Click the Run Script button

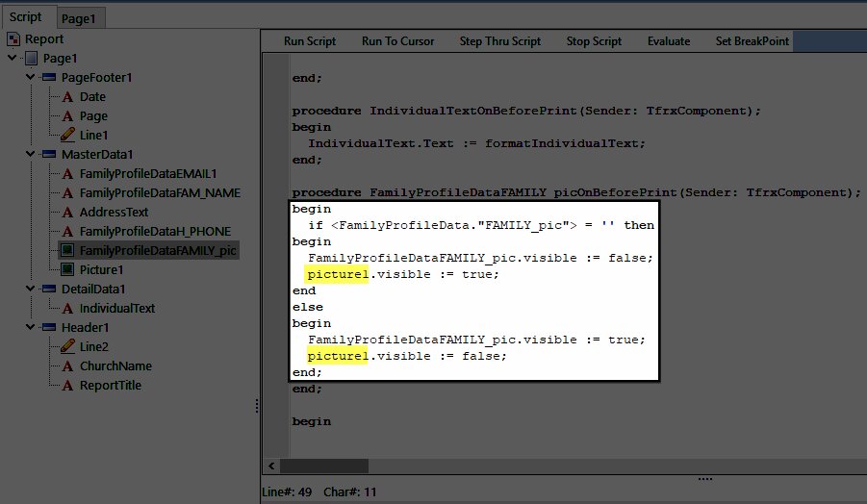point(310,41)
